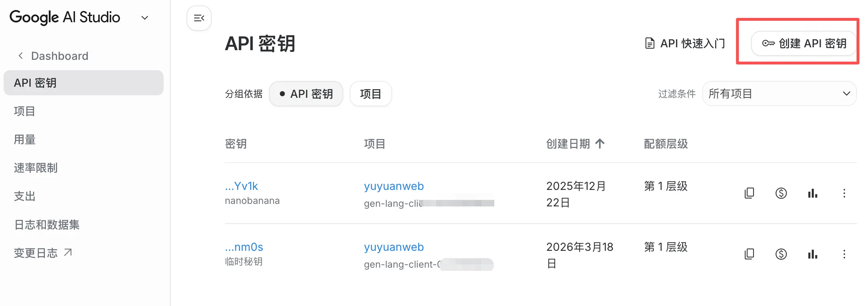Screen dimensions: 868x306
Task: Expand the Google AI Studio chevron menu
Action: pos(145,18)
